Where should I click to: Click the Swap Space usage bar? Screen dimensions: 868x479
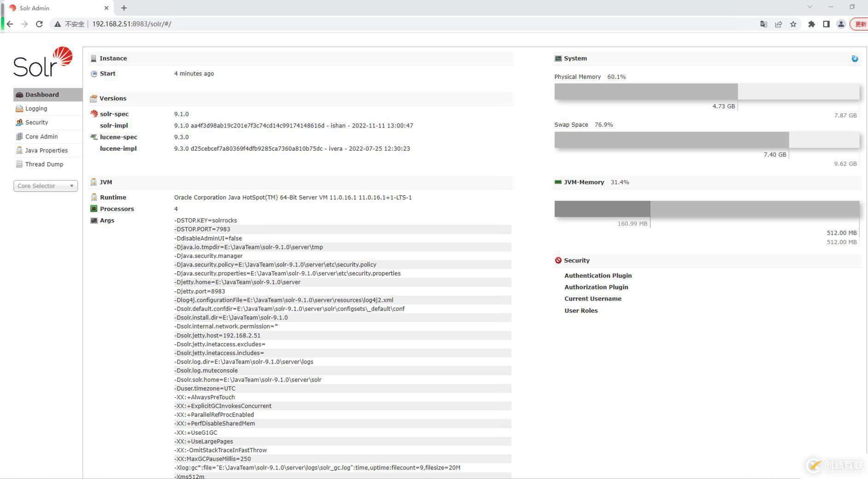pos(707,140)
